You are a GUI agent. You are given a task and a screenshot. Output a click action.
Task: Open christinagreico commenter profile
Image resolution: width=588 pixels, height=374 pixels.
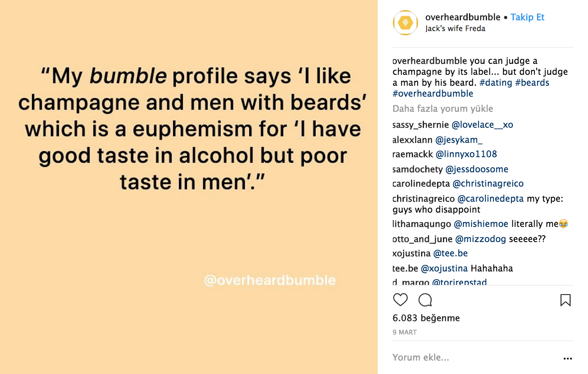point(424,199)
